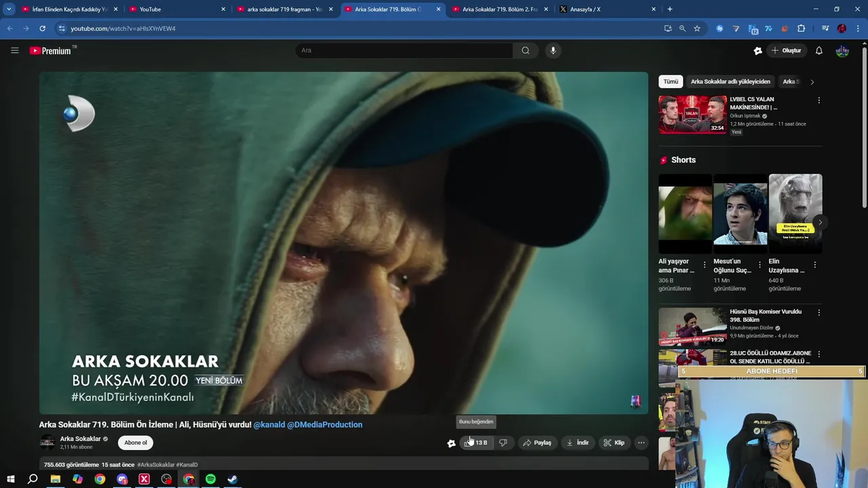
Task: Start voice search with microphone icon
Action: [x=553, y=50]
